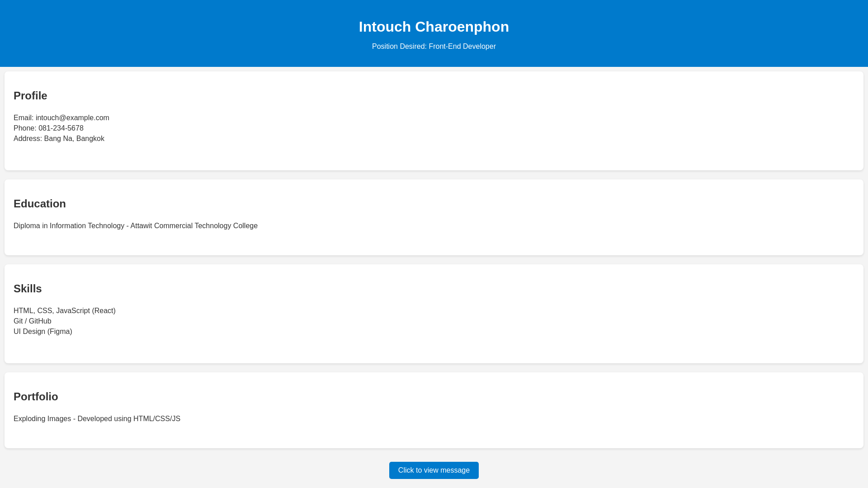Click the Git / GitHub skill line
868x488 pixels.
(x=33, y=321)
